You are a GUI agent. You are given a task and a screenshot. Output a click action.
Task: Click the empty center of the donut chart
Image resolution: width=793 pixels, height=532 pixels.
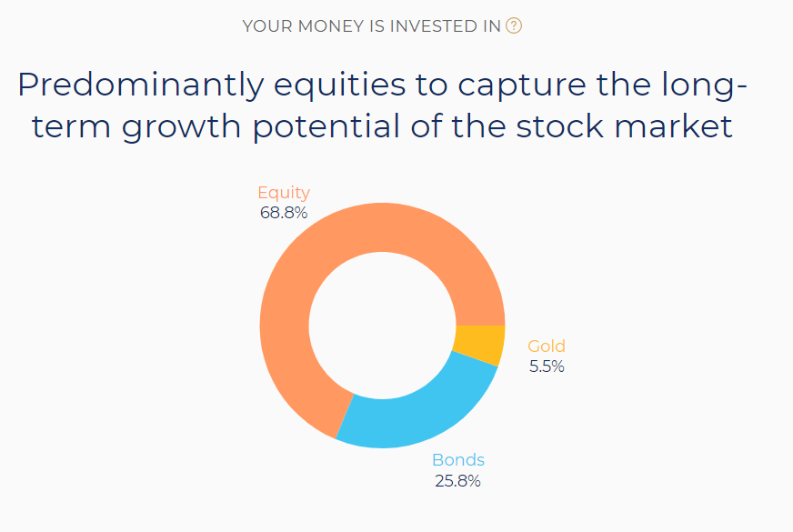382,326
